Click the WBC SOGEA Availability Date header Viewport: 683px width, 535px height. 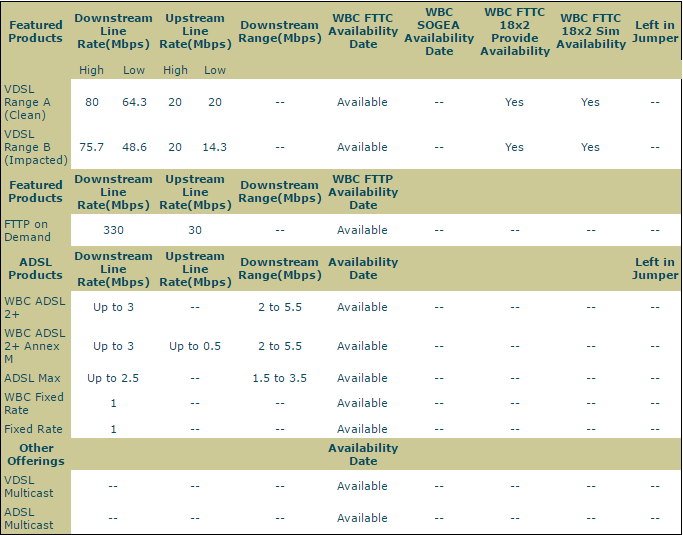pos(439,31)
